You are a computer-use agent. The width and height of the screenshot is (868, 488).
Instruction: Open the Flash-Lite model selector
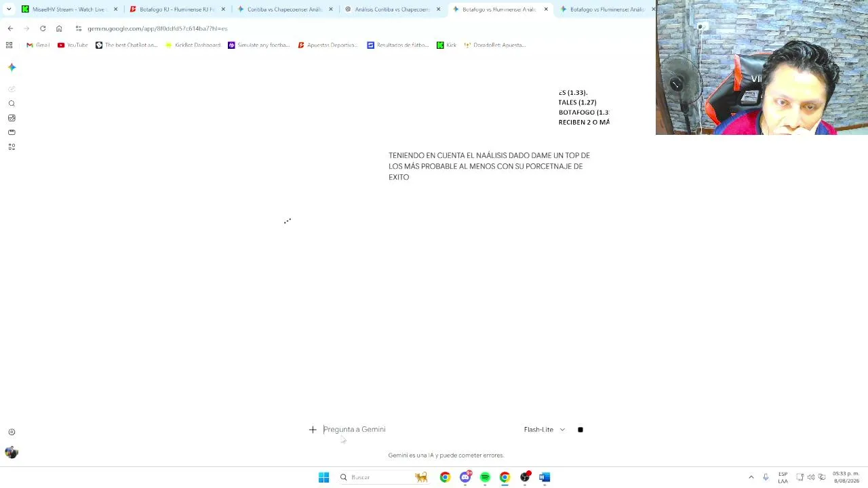point(545,430)
